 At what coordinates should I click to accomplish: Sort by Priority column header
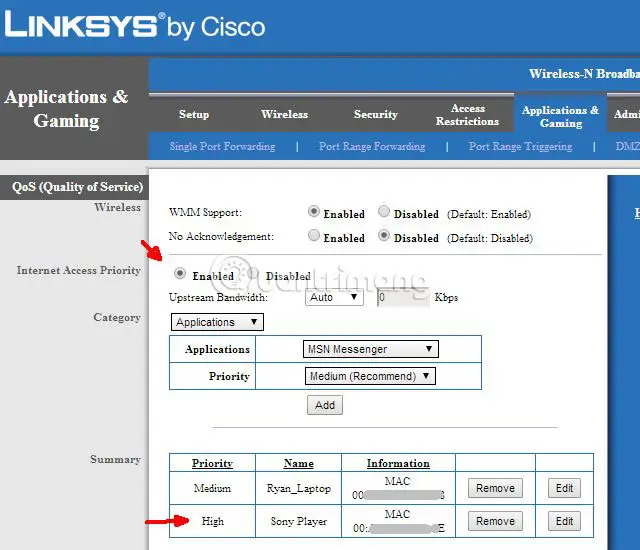click(212, 463)
